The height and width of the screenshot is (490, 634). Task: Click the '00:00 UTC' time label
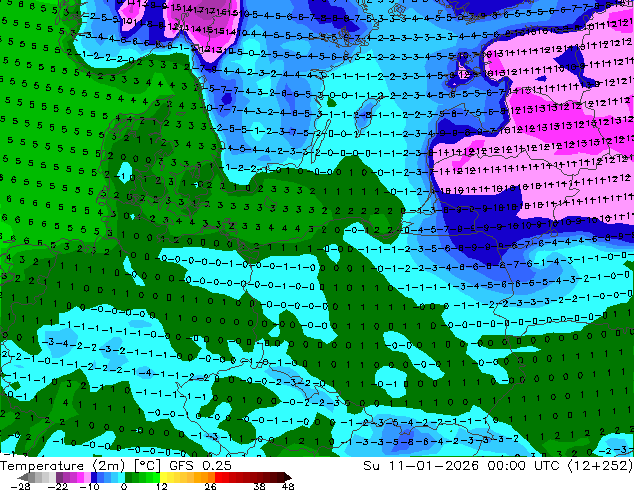(524, 466)
